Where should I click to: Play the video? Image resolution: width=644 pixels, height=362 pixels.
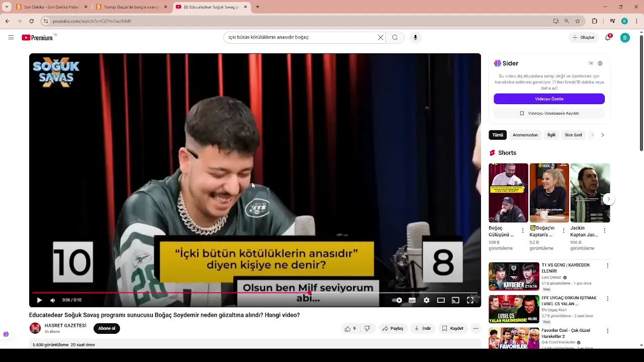(39, 300)
